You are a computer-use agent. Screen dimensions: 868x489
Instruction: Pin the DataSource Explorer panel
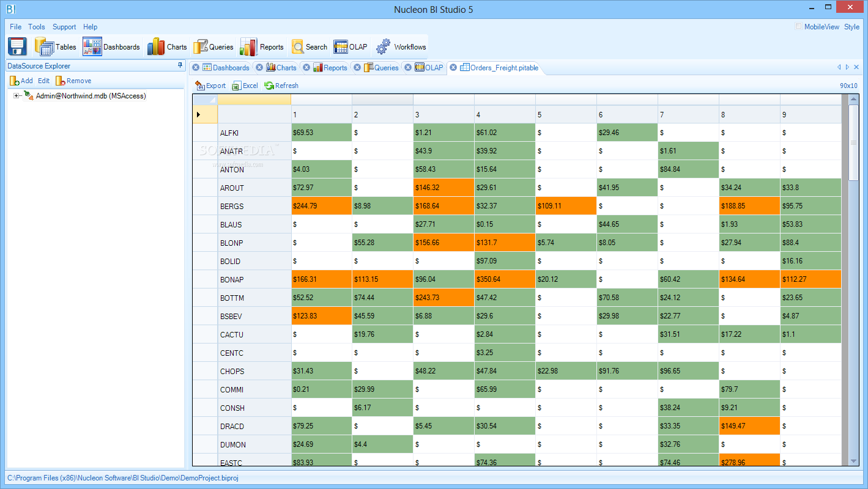coord(180,65)
